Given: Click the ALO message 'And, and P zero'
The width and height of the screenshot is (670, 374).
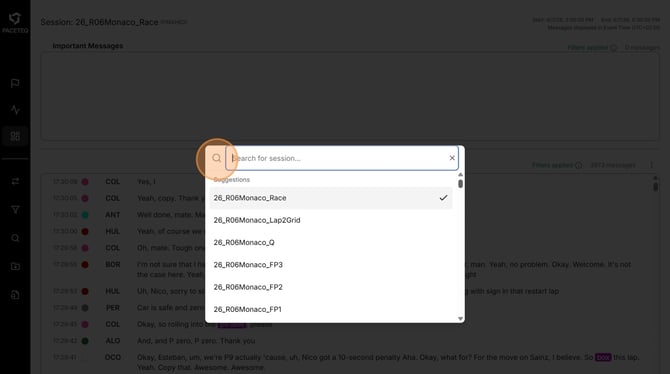Looking at the screenshot, I should (196, 341).
